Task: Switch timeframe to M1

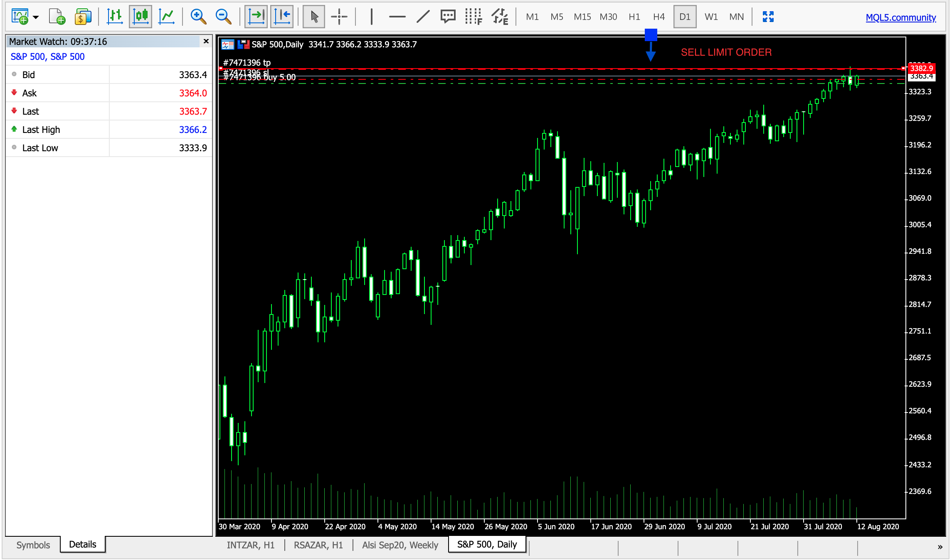Action: [532, 17]
